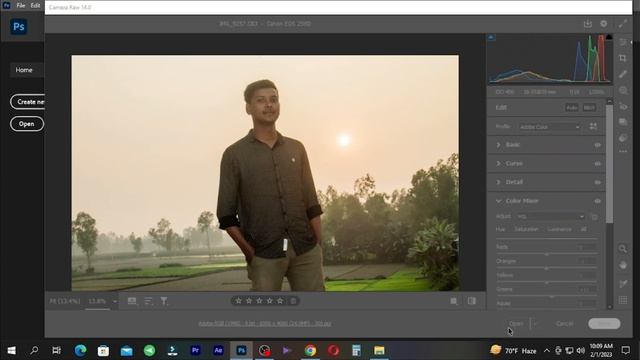Set the first rating star
The image size is (640, 360).
click(238, 301)
